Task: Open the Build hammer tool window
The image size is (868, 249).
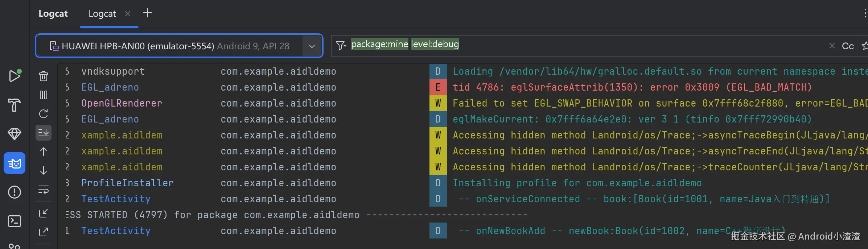Action: [x=15, y=105]
